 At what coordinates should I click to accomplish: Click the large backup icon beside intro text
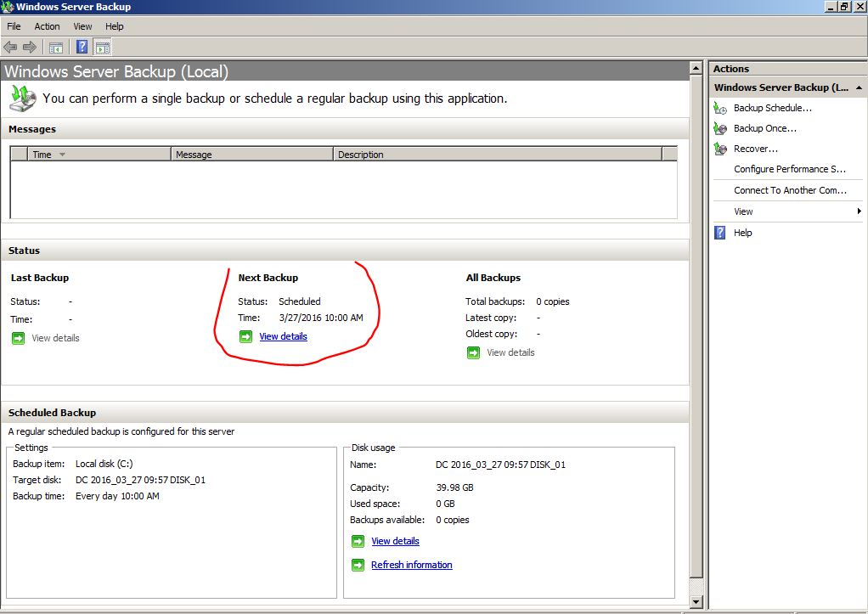23,98
